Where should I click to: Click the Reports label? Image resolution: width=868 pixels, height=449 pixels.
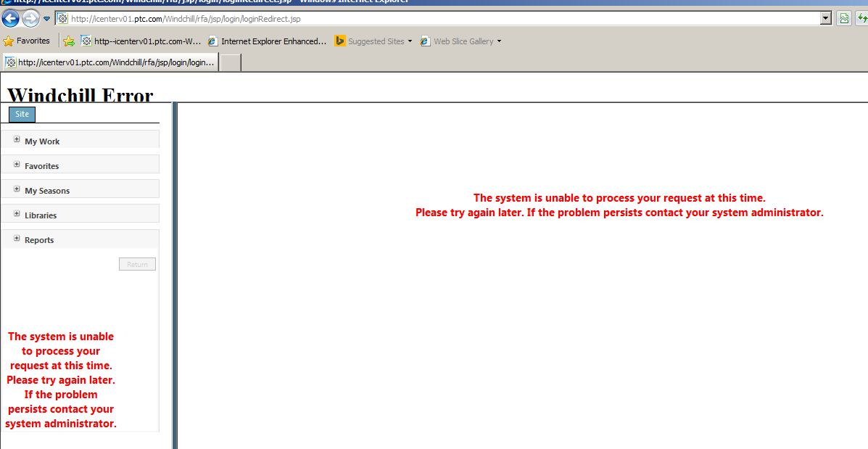tap(39, 240)
